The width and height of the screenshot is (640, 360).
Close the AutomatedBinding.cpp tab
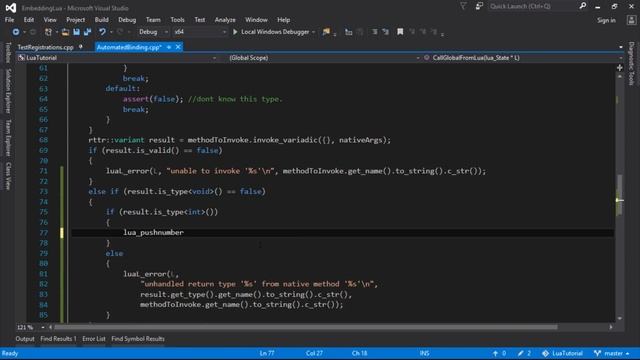[178, 47]
